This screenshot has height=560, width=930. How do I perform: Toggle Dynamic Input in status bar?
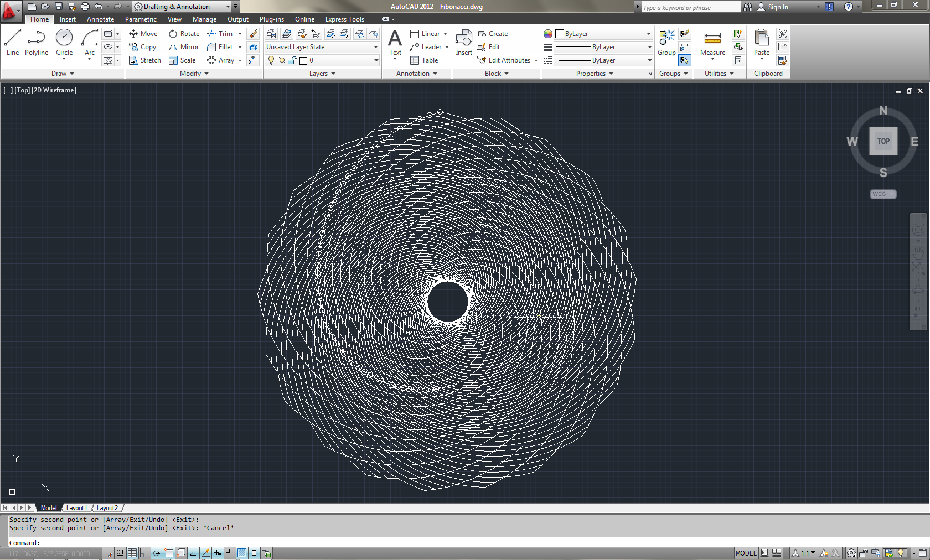218,553
